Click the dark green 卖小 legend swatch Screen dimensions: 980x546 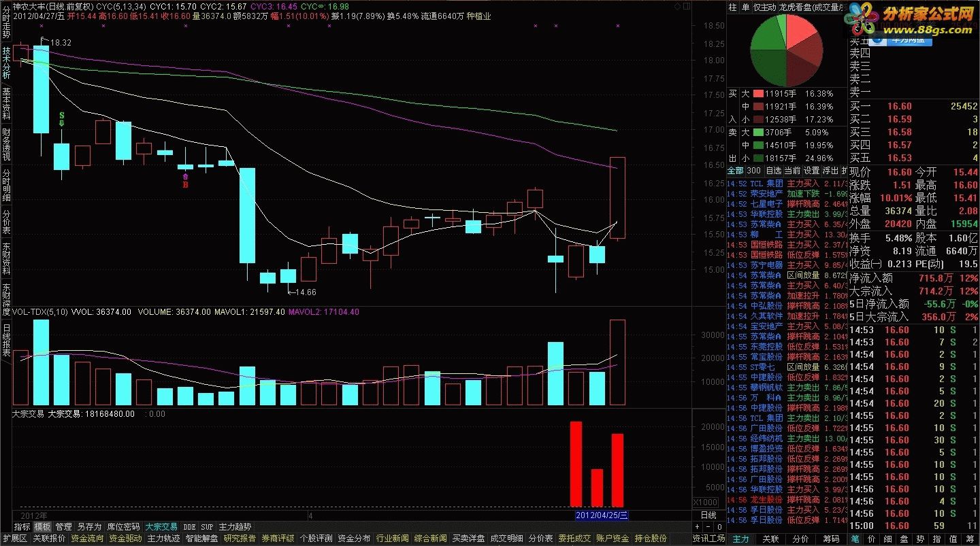pyautogui.click(x=757, y=158)
